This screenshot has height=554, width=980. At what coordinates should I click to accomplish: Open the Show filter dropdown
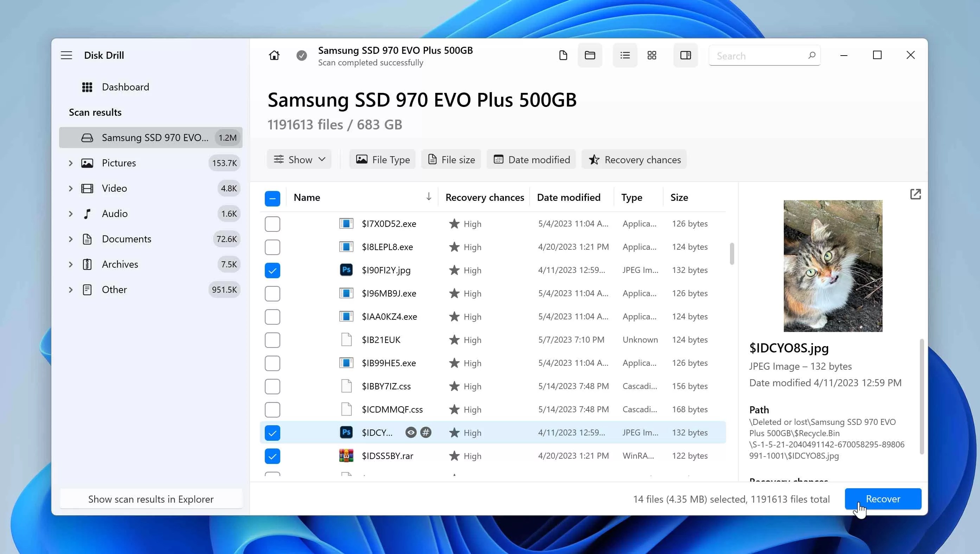tap(299, 159)
